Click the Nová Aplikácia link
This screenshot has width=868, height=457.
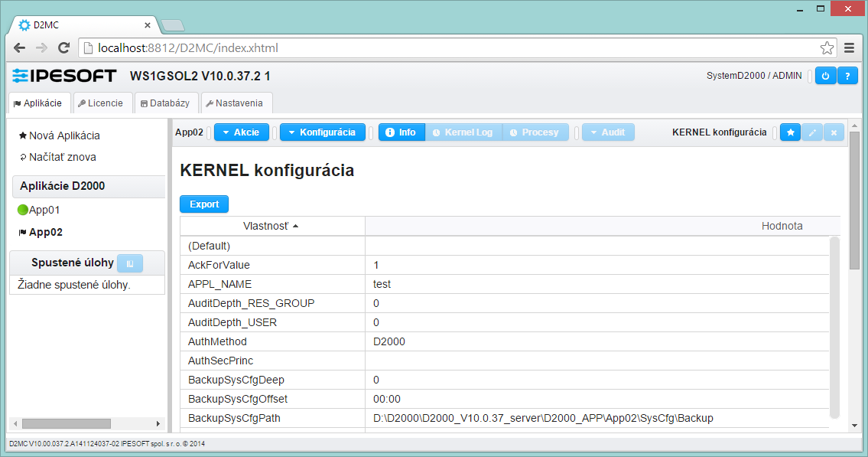(x=64, y=135)
